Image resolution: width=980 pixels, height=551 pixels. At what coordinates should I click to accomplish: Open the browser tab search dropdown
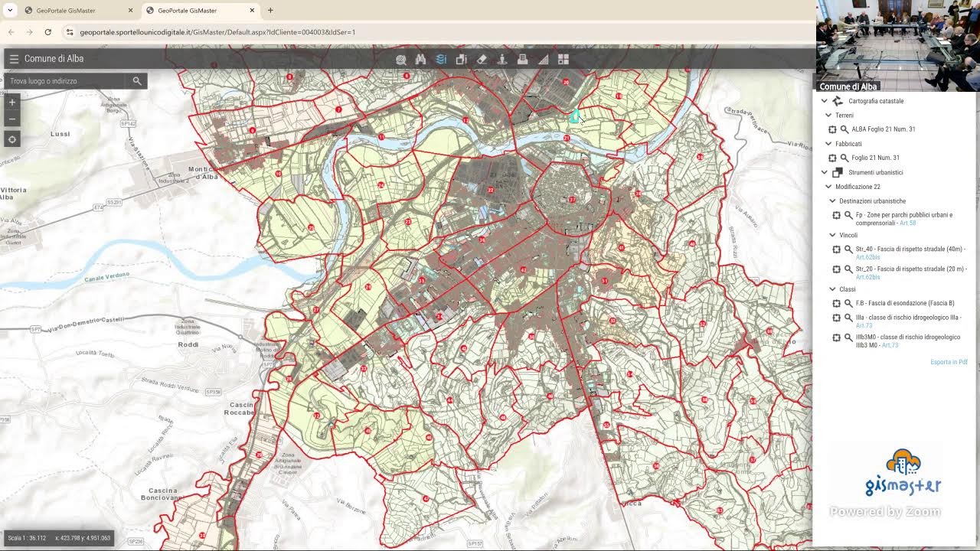point(10,11)
